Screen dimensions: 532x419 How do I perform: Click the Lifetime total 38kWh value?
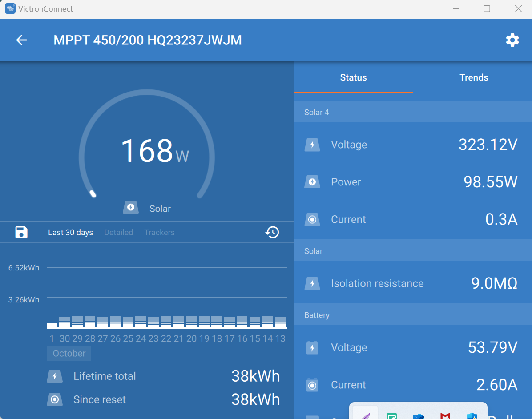255,376
